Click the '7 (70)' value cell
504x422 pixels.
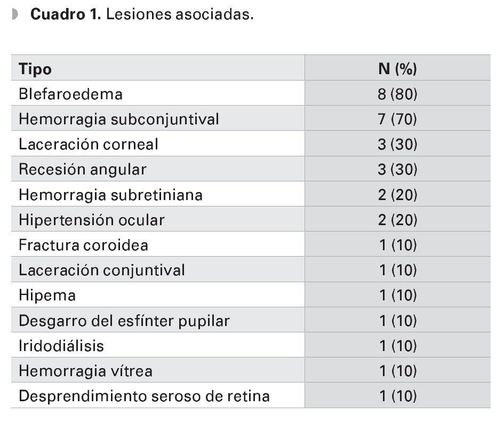[397, 120]
